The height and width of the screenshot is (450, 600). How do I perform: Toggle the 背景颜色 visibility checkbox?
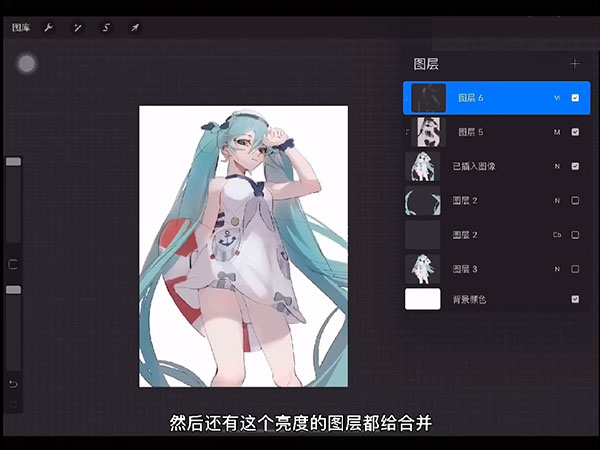[x=575, y=299]
